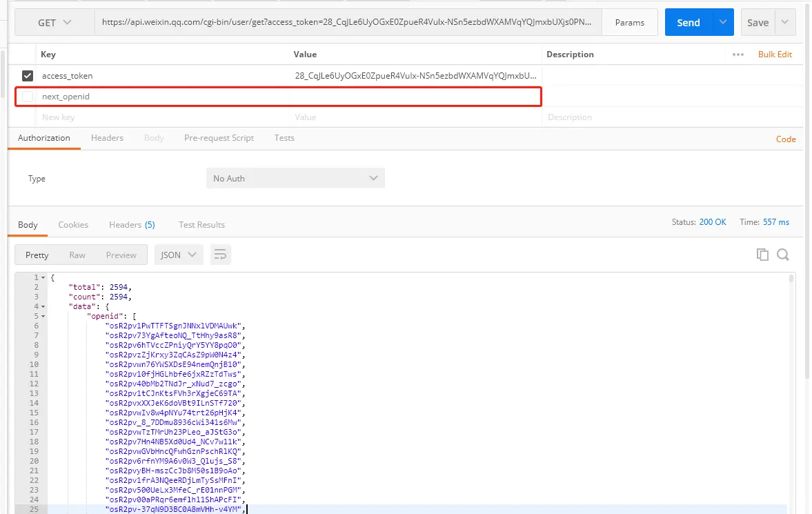Open the response Cookies tab

(x=73, y=225)
